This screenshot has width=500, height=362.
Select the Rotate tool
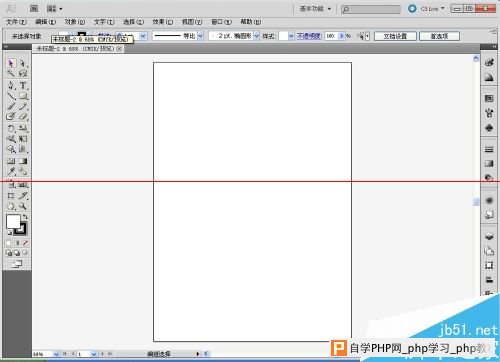point(11,128)
